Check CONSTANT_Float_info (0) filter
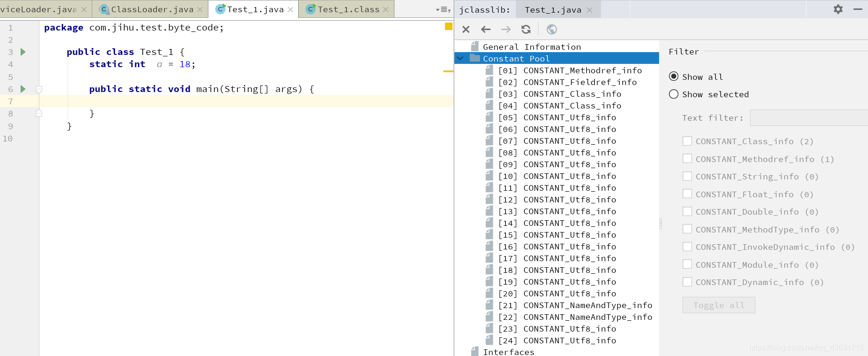Image resolution: width=868 pixels, height=356 pixels. tap(687, 193)
